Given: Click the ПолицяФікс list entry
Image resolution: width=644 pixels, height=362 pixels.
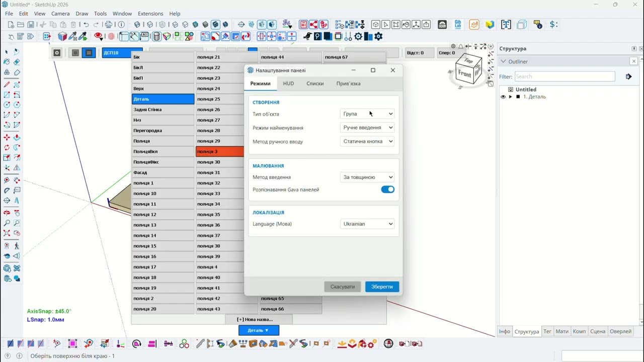Looking at the screenshot, I should (x=163, y=162).
